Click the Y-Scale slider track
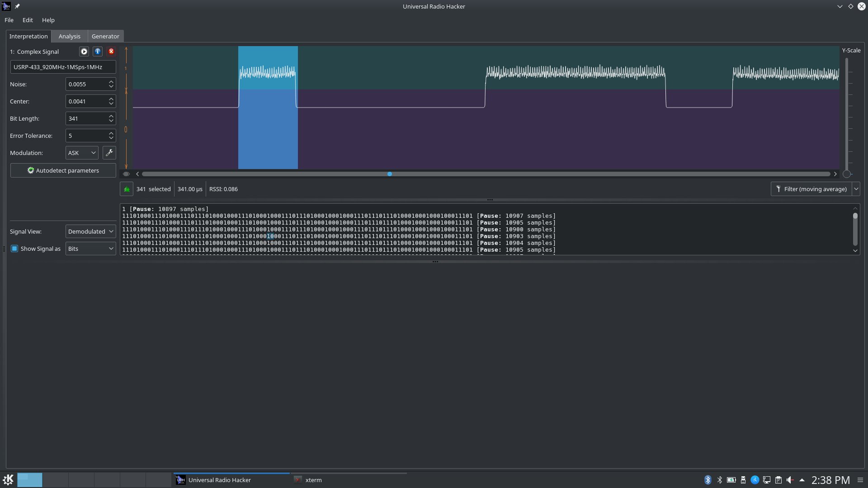The height and width of the screenshot is (488, 868). [847, 113]
